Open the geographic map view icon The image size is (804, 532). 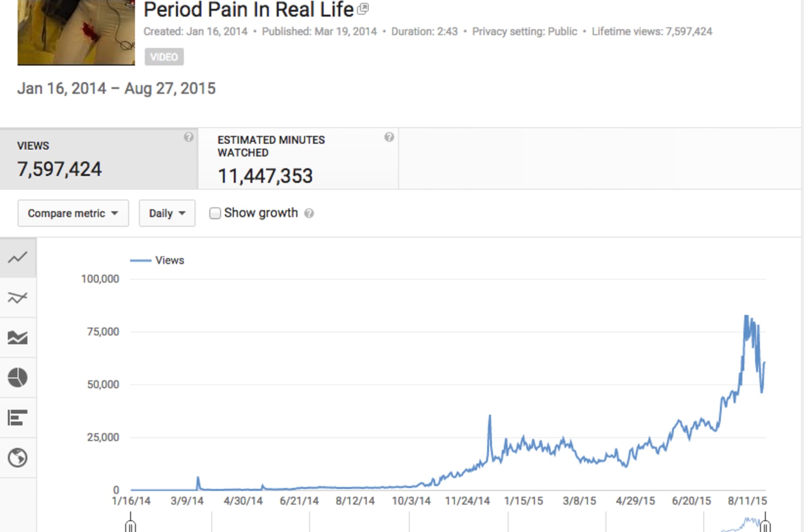tap(18, 458)
